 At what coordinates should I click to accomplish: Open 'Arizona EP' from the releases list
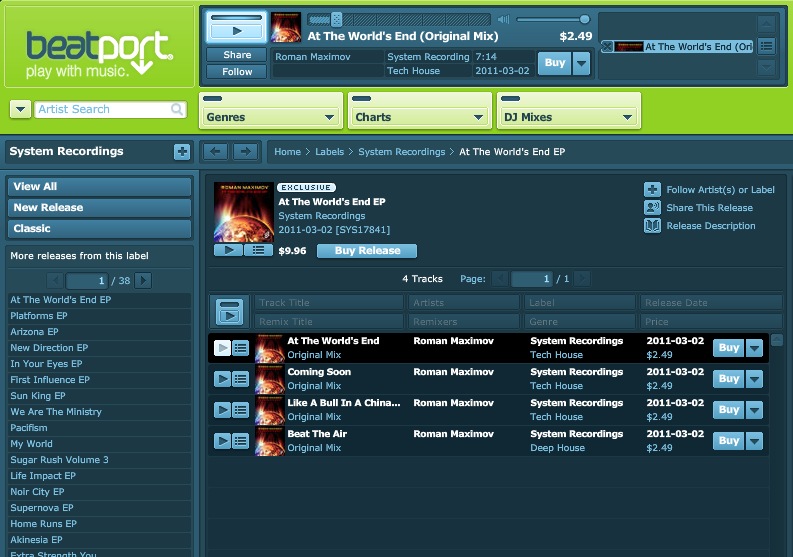click(34, 332)
